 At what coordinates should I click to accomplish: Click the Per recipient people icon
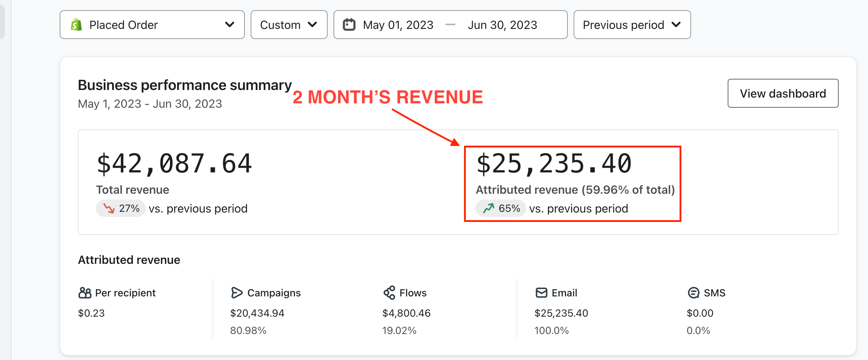click(85, 293)
